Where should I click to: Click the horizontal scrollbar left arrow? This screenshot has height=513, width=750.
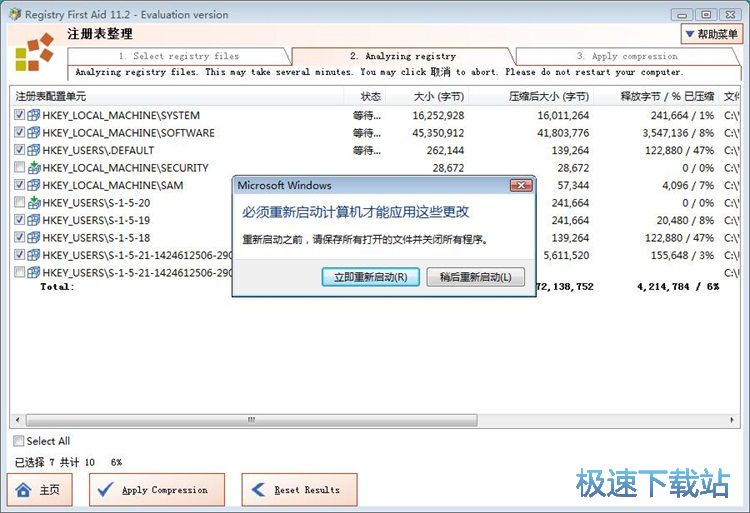pyautogui.click(x=18, y=420)
